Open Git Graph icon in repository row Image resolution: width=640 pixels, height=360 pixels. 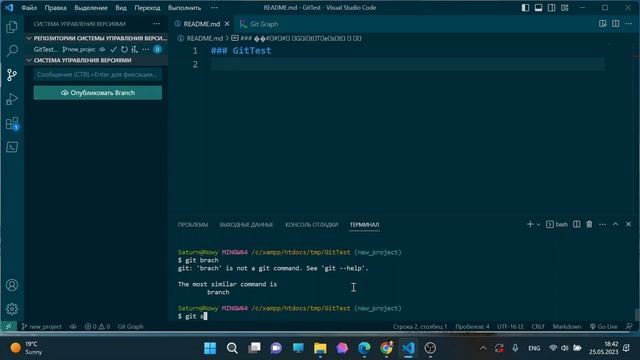[x=135, y=49]
